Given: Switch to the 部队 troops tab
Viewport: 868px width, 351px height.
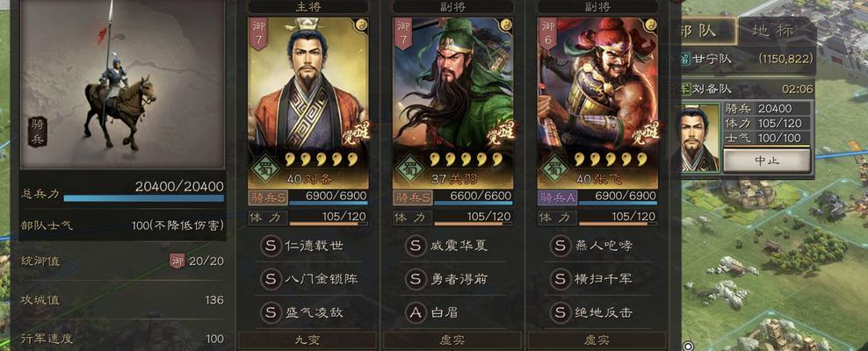Looking at the screenshot, I should 707,31.
